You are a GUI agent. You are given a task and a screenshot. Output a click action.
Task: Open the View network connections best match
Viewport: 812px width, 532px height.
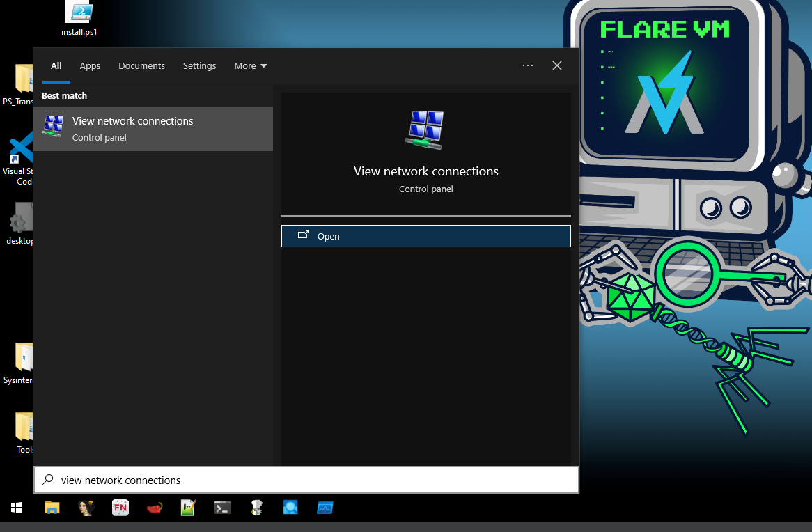153,129
